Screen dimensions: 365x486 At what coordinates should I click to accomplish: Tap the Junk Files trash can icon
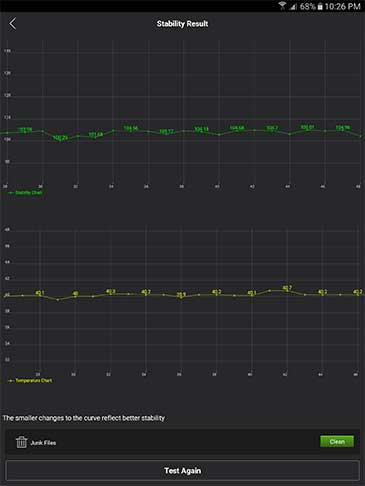click(21, 442)
